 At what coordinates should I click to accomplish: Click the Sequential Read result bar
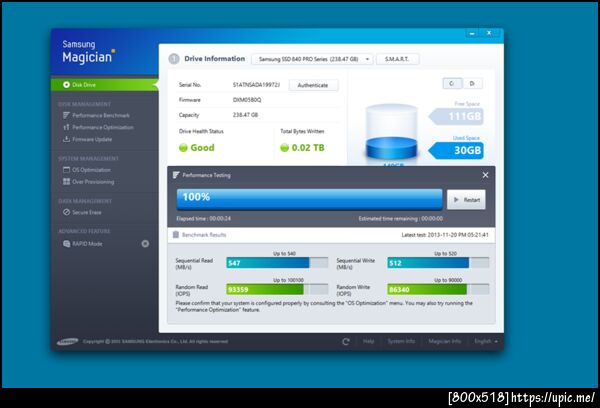point(277,263)
